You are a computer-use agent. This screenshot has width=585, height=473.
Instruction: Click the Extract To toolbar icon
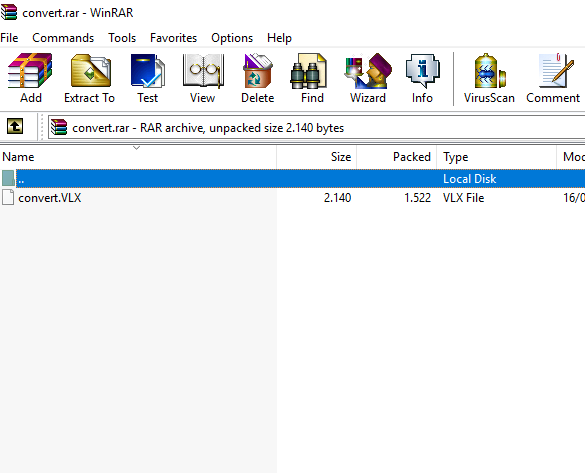point(90,71)
